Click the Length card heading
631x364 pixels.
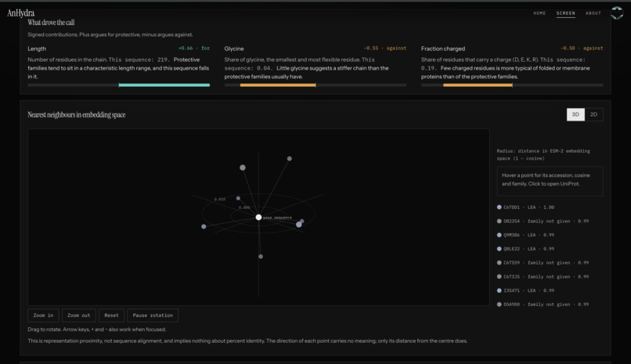(37, 49)
